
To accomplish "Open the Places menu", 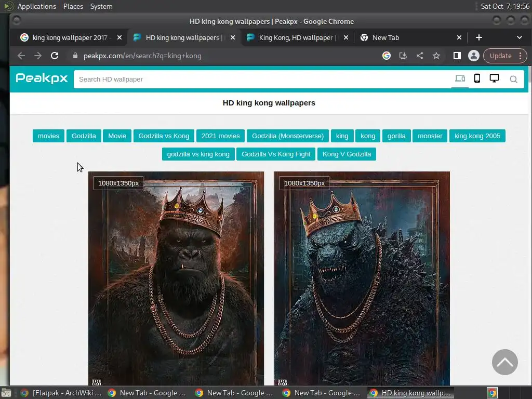I will coord(73,6).
